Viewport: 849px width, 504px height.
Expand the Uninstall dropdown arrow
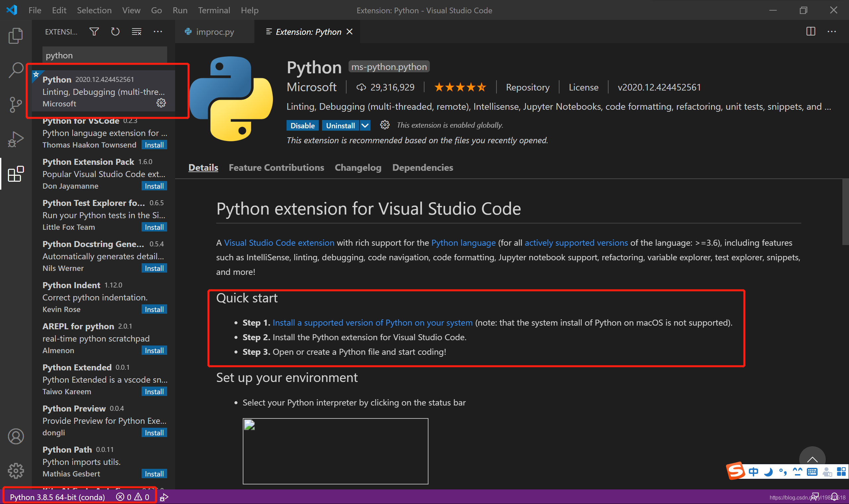tap(365, 125)
